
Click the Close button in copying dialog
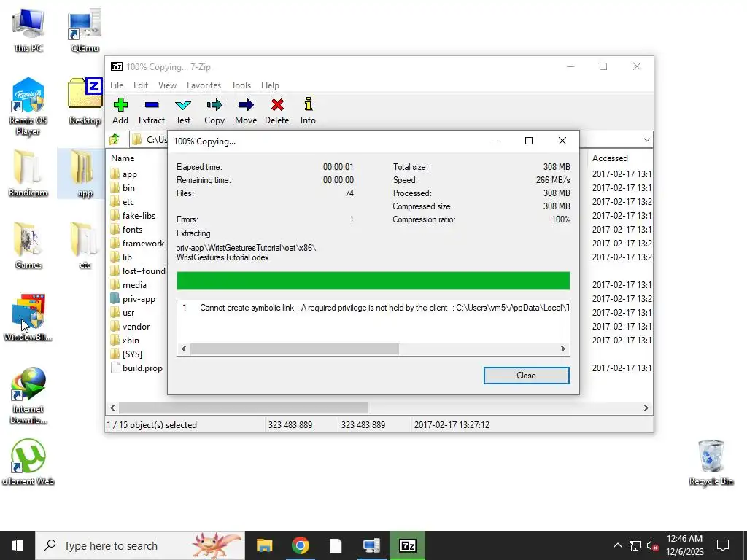click(527, 376)
